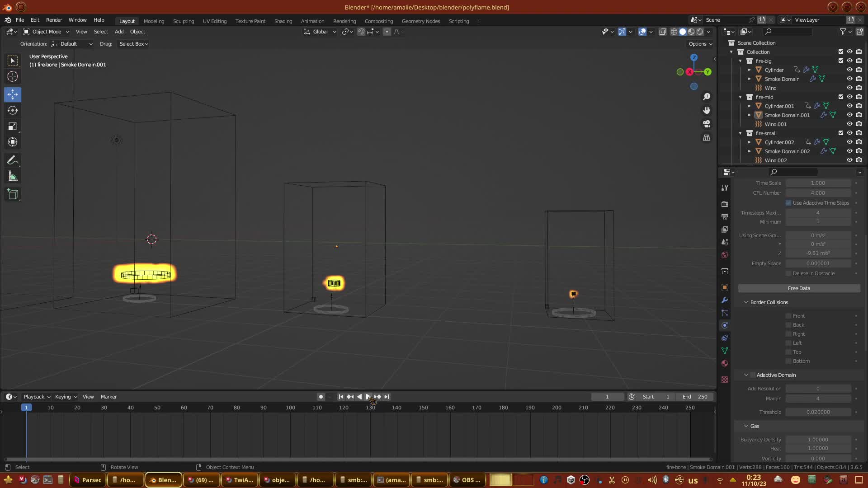Check the Front border collision option
The height and width of the screenshot is (488, 868).
coord(788,316)
